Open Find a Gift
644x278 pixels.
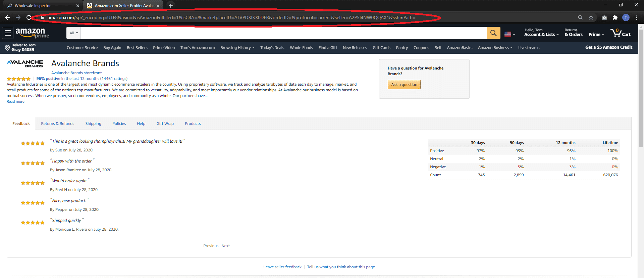328,48
